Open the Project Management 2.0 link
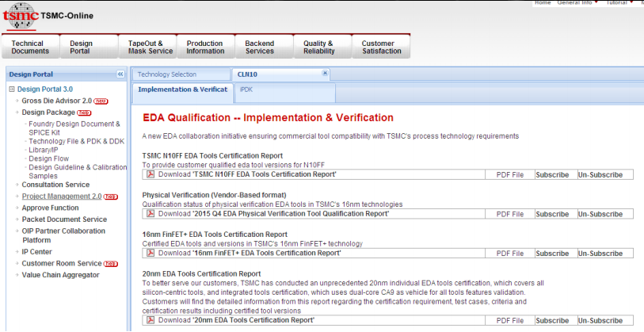This screenshot has height=332, width=644. [x=62, y=197]
